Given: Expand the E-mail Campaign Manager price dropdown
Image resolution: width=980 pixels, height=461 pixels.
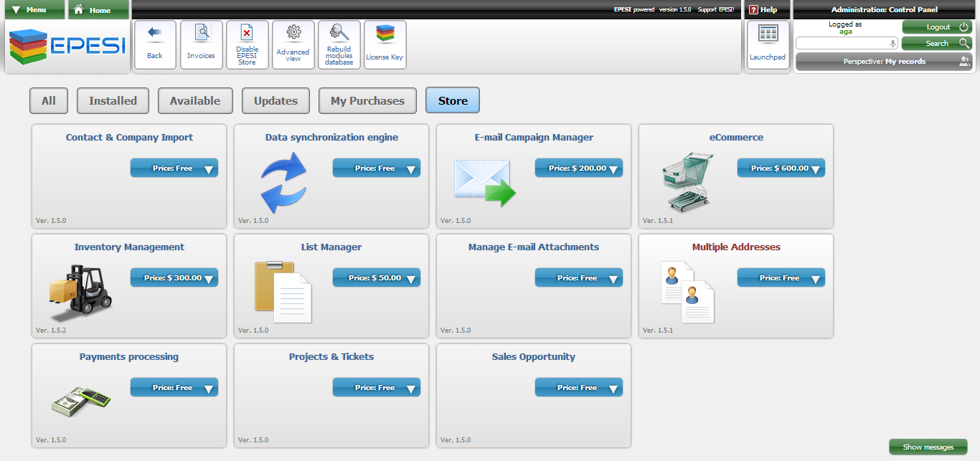Looking at the screenshot, I should (578, 168).
